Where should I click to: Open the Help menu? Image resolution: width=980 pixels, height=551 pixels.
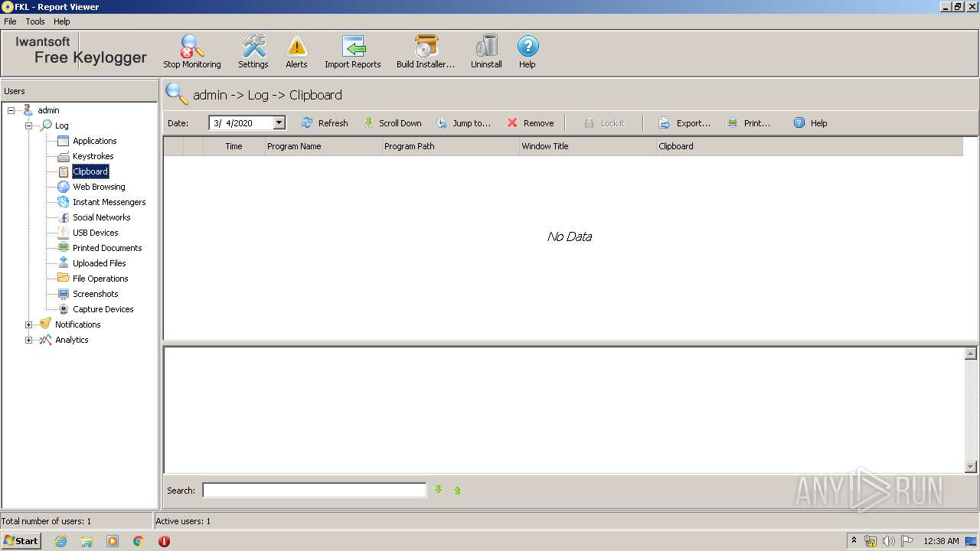click(62, 21)
